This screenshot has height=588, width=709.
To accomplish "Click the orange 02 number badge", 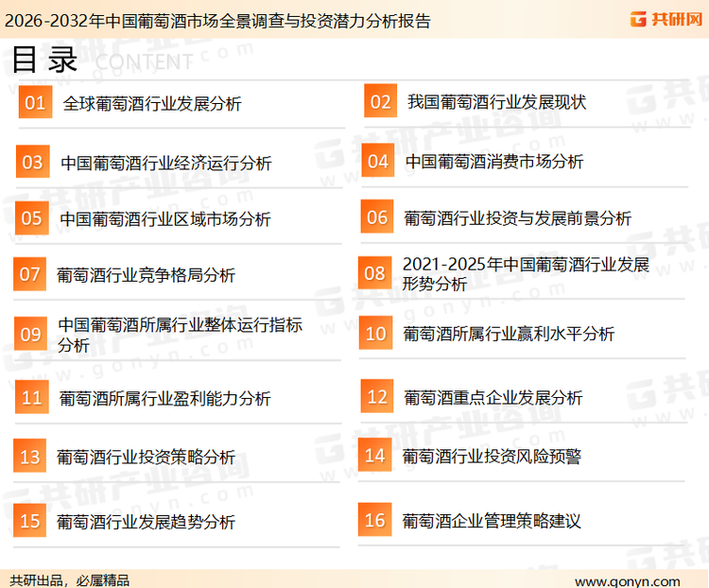I will tap(381, 101).
